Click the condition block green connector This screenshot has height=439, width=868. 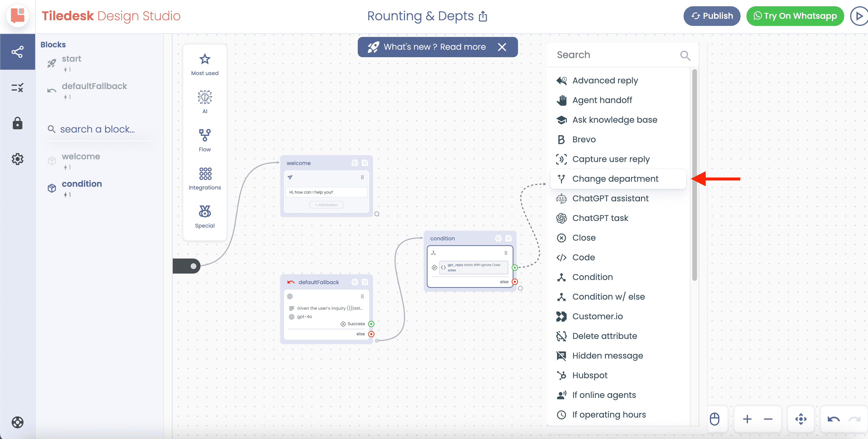(x=514, y=267)
